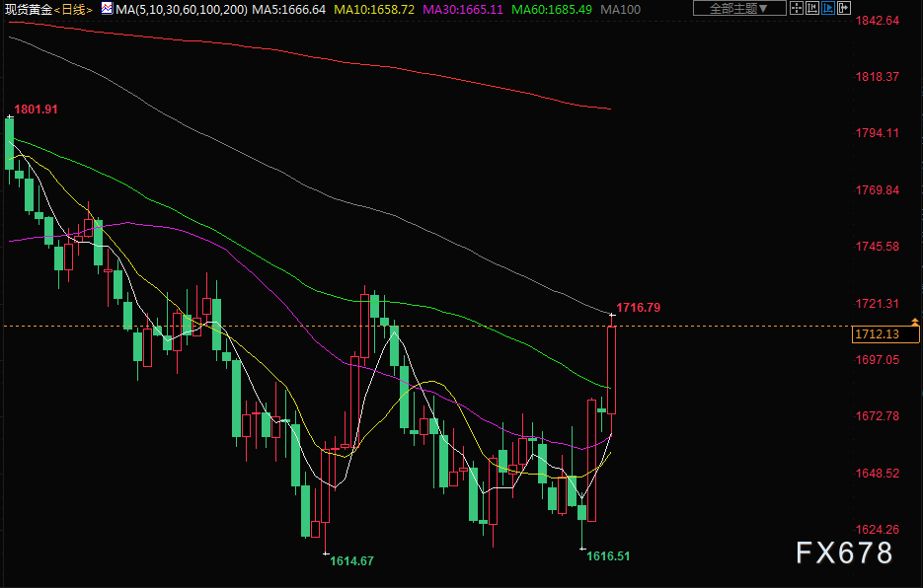Click the 1818.37 axis price
The image size is (923, 588).
pos(877,77)
